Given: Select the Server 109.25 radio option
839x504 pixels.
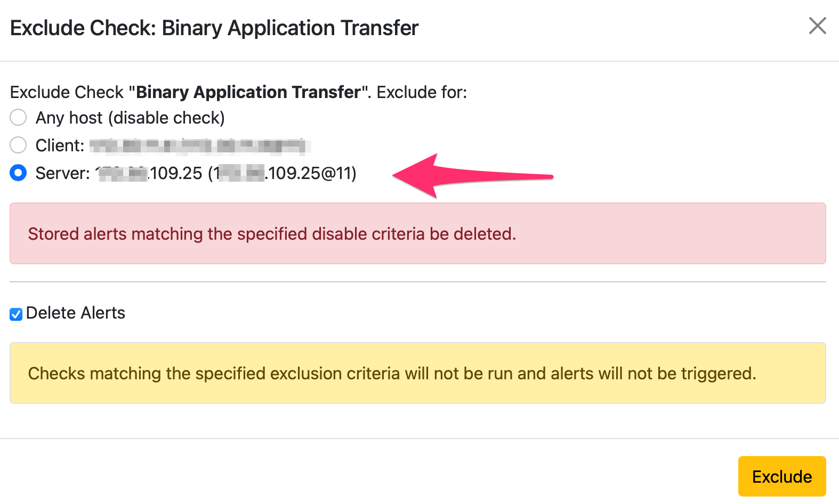Looking at the screenshot, I should (18, 173).
